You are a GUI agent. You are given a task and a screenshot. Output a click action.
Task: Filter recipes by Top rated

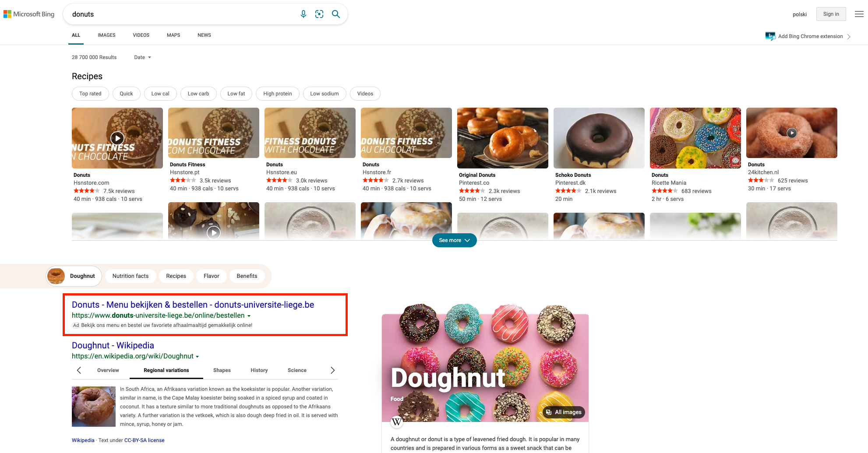(x=90, y=94)
